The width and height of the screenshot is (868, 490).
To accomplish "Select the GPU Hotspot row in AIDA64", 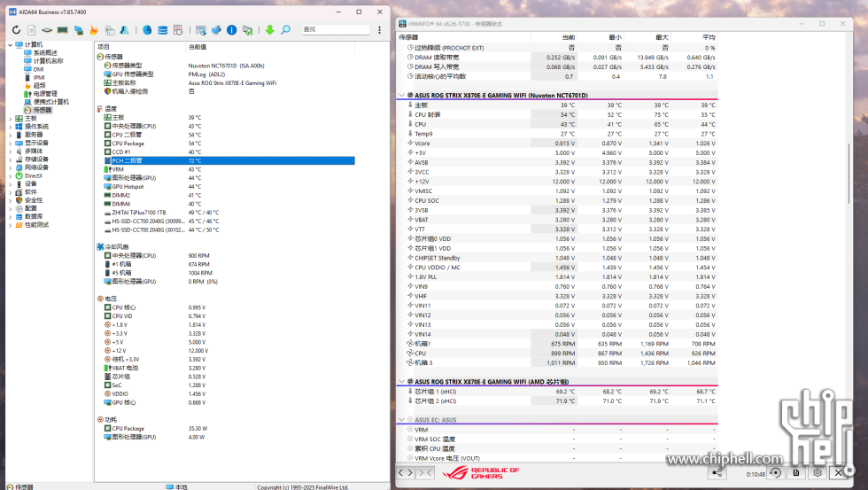I will click(225, 187).
